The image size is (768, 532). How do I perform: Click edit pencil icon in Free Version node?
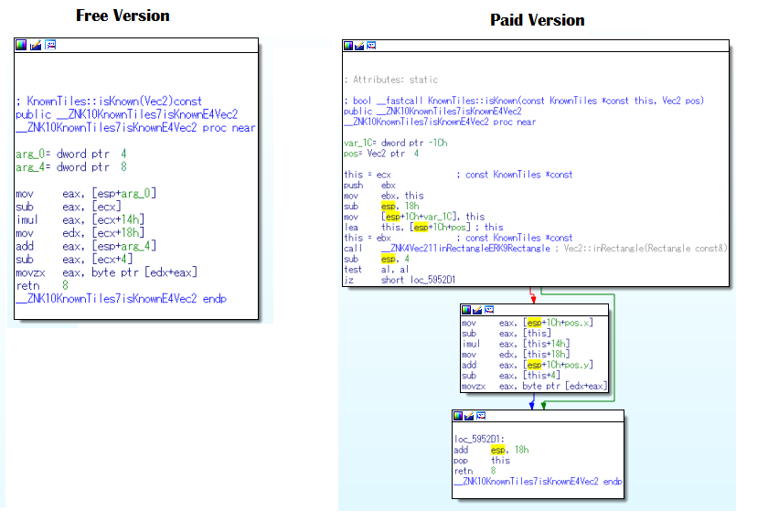[36, 45]
